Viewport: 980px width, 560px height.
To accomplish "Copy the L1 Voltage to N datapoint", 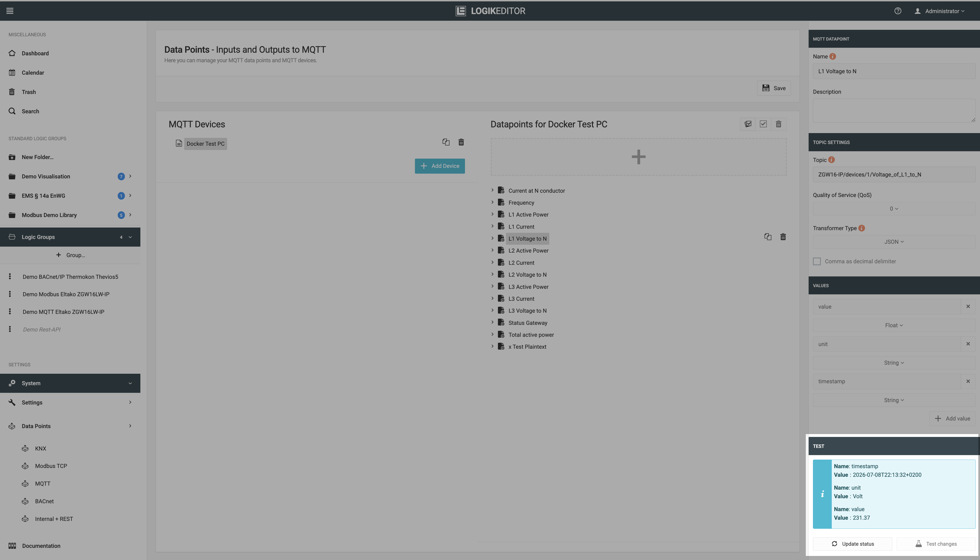I will coord(768,237).
